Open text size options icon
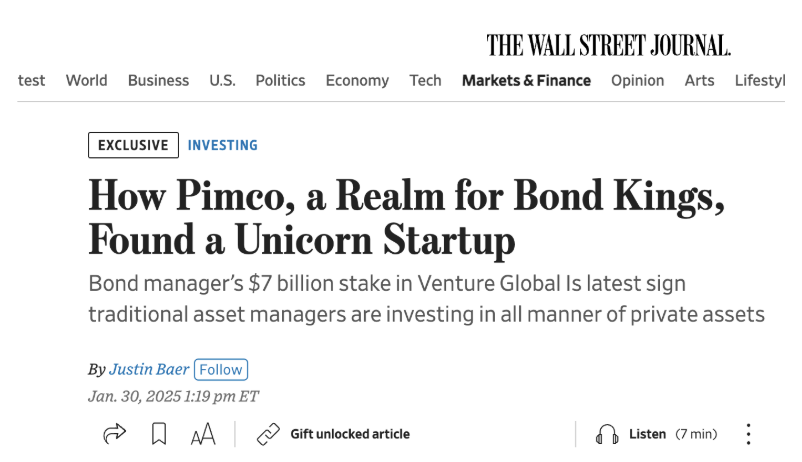802x462 pixels. (203, 434)
